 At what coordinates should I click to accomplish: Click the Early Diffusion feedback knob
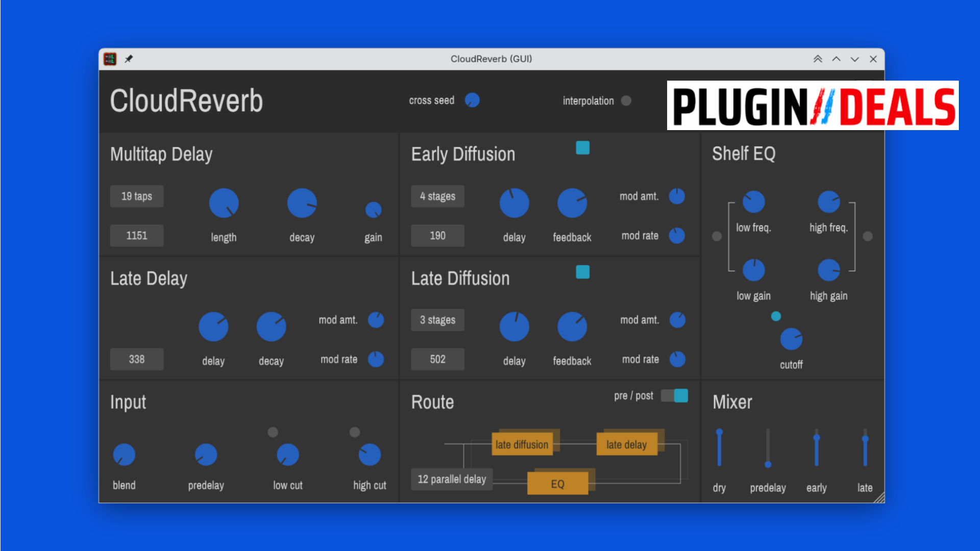click(572, 203)
